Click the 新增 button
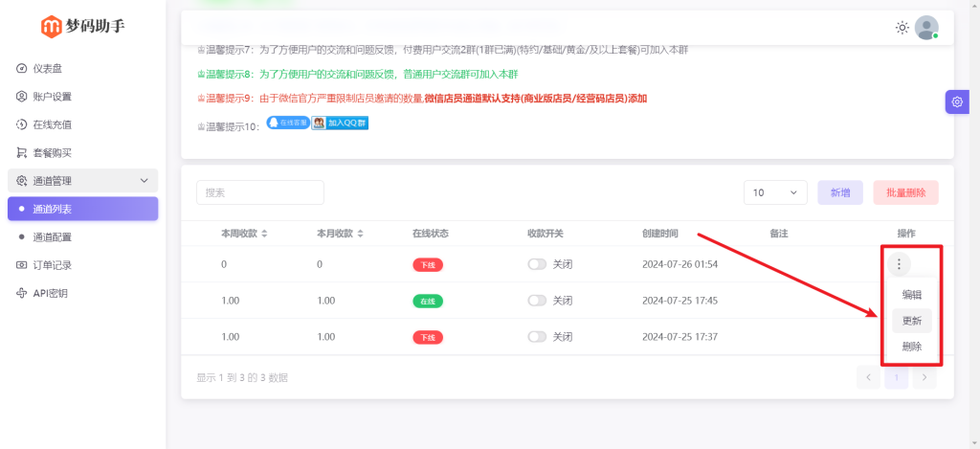The image size is (980, 449). (839, 192)
